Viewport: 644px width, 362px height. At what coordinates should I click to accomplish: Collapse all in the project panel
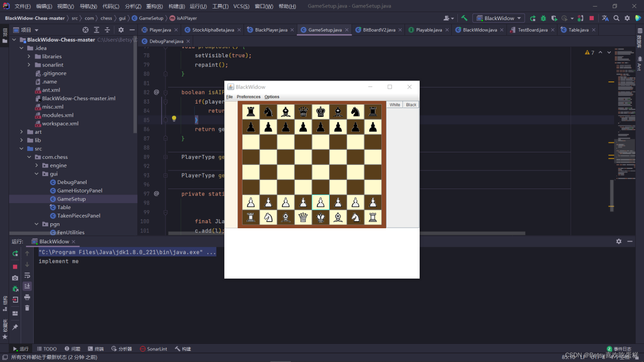point(107,30)
